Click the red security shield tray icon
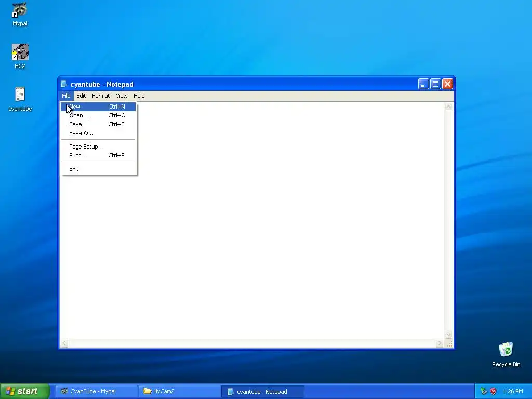The width and height of the screenshot is (532, 399). pyautogui.click(x=494, y=391)
